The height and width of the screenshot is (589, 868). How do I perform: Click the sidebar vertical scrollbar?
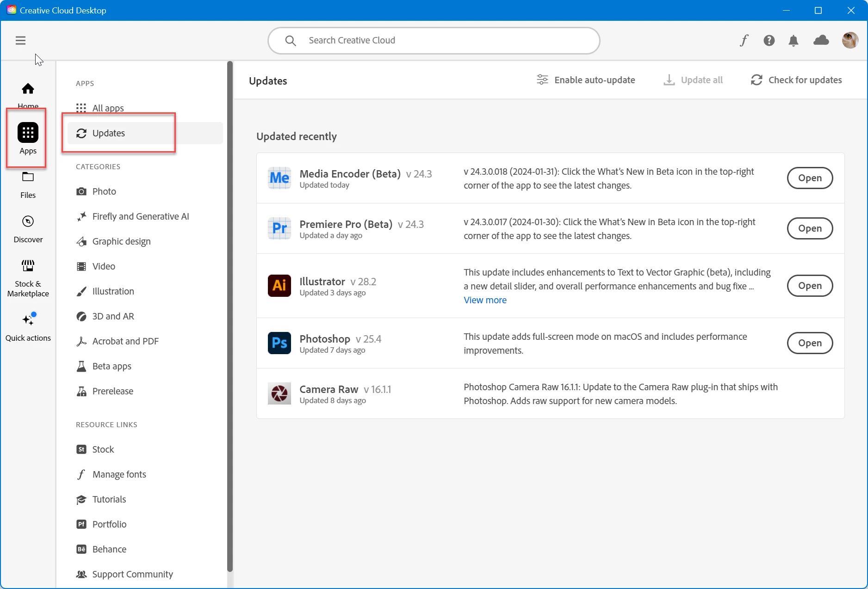coord(230,317)
